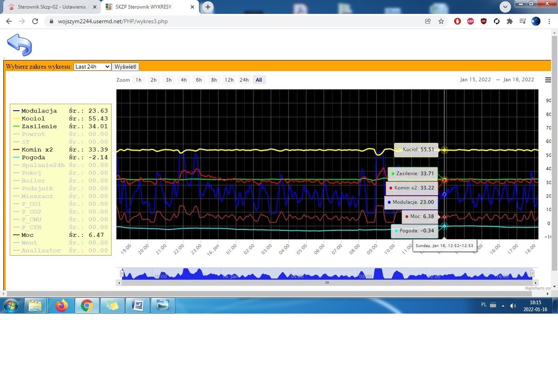Reload the page with the refresh icon

point(35,21)
